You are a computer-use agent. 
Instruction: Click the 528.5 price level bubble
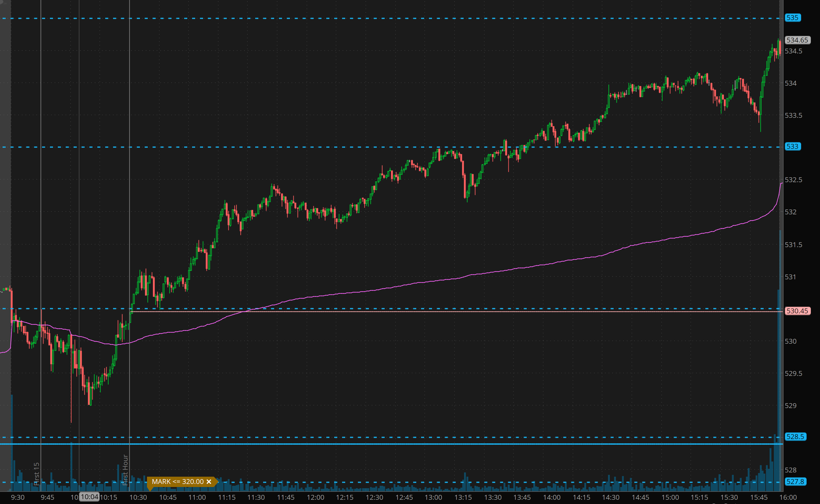pos(795,437)
